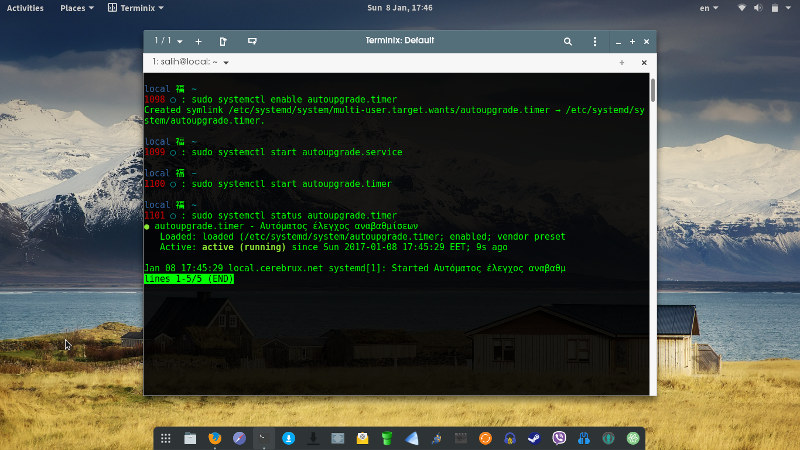The image size is (800, 450).
Task: Maximize the terminal pane with its plus icon
Action: (x=621, y=62)
